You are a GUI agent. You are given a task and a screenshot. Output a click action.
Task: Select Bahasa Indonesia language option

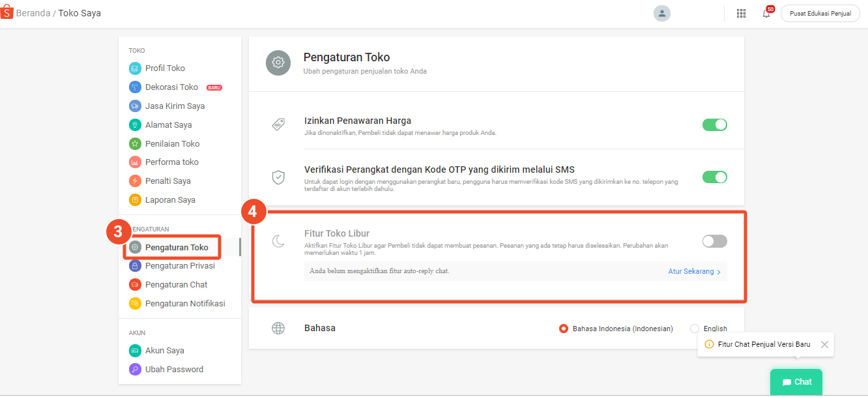(564, 329)
